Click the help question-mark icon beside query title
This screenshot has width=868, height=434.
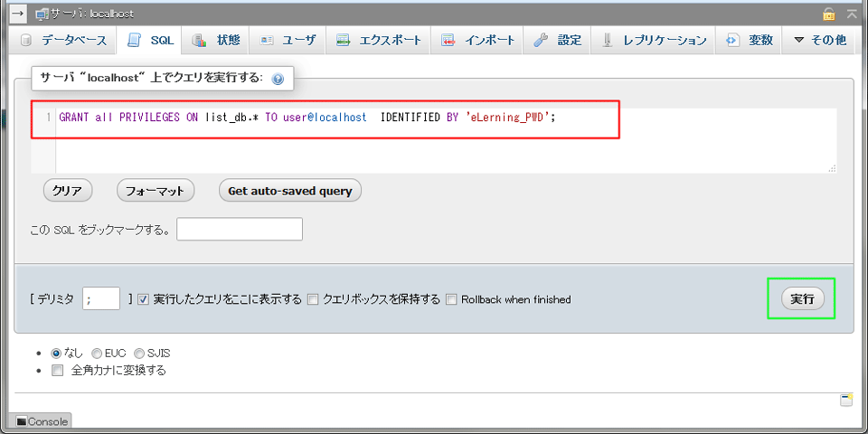[x=278, y=80]
